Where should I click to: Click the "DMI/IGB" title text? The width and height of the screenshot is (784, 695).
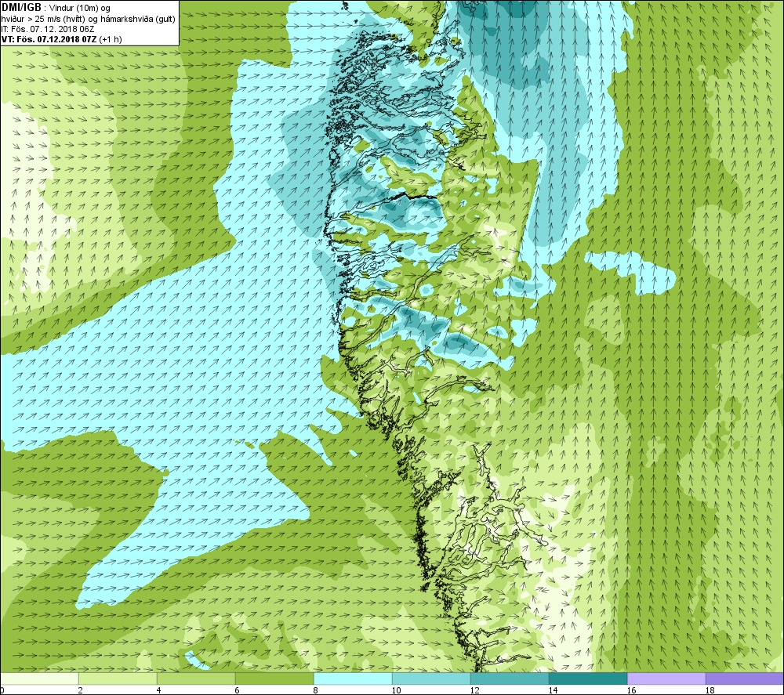tap(21, 8)
